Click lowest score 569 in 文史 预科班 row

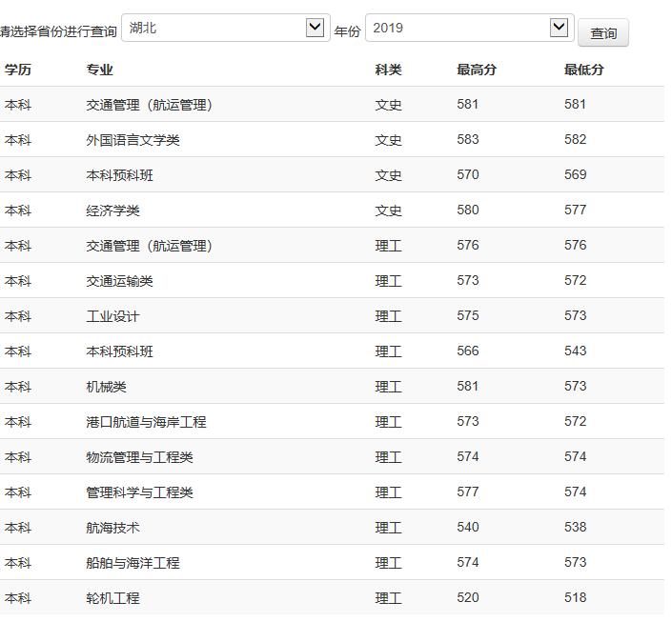click(575, 174)
